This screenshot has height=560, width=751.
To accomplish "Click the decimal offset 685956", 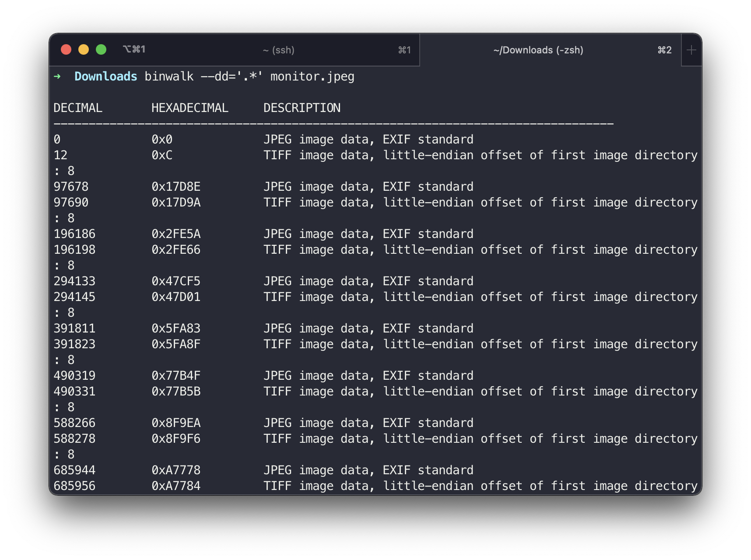I will tap(74, 486).
